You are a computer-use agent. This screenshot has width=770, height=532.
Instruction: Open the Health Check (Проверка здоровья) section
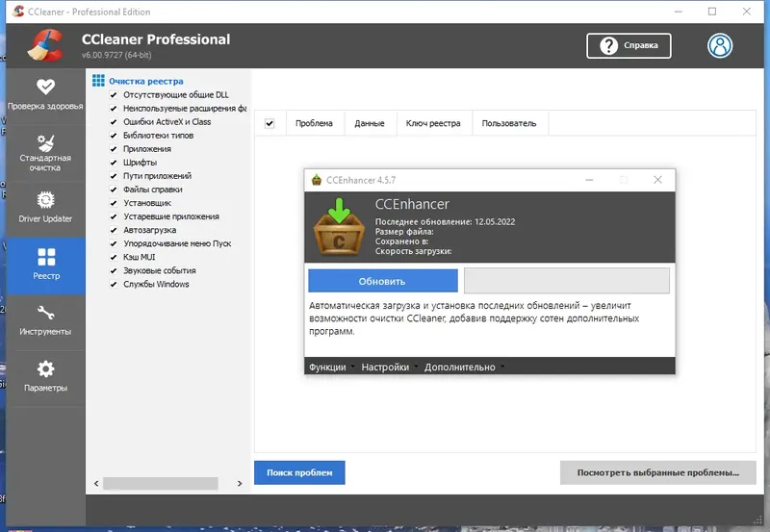click(x=45, y=95)
